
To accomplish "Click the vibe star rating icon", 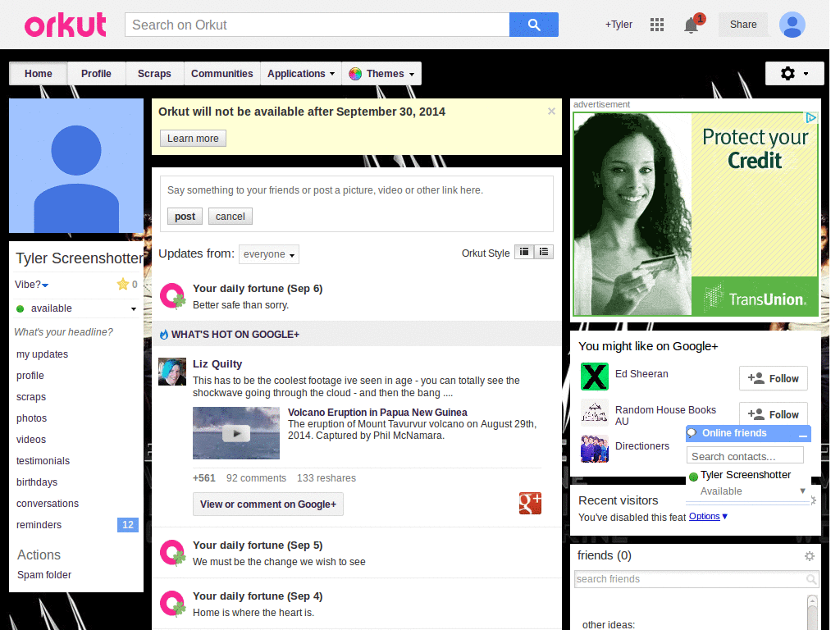I will pos(123,284).
